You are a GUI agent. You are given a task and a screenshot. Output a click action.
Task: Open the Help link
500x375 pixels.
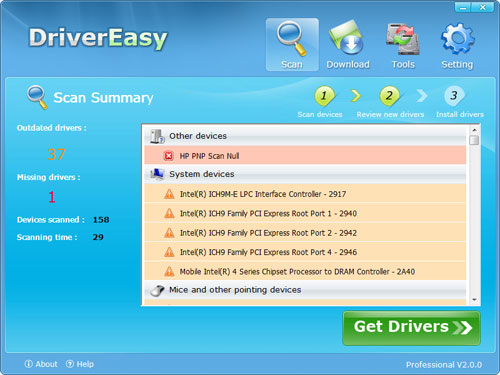(80, 364)
